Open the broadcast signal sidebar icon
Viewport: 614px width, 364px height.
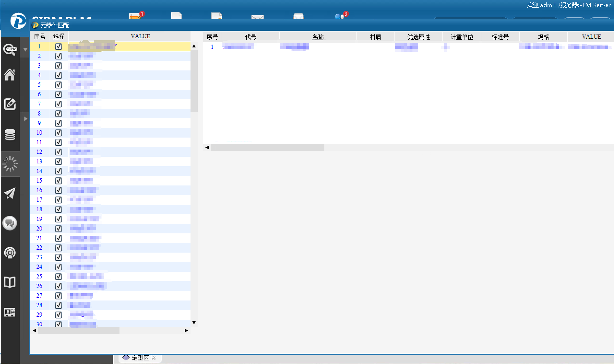click(x=10, y=253)
